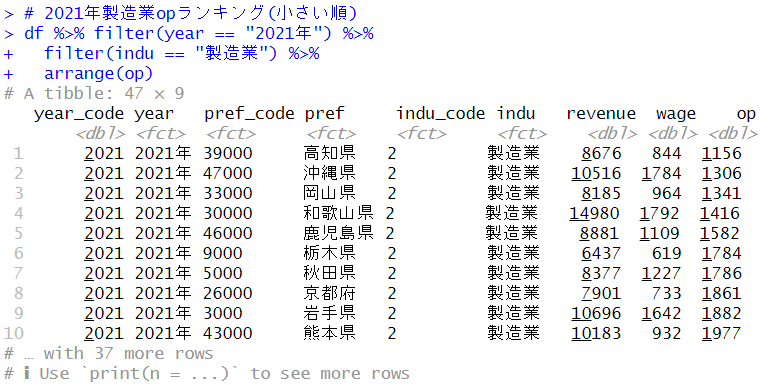The height and width of the screenshot is (385, 780).
Task: Click prefecture '熊本県' in row 10
Action: [x=329, y=333]
